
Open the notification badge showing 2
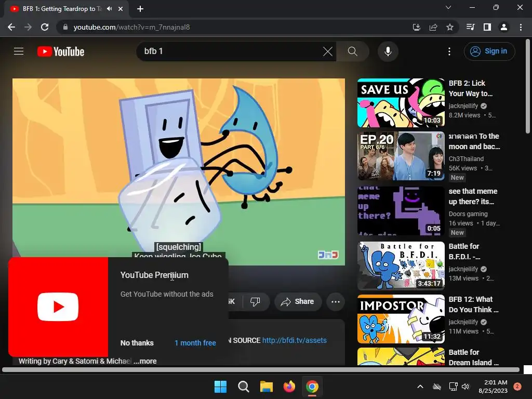click(x=517, y=387)
